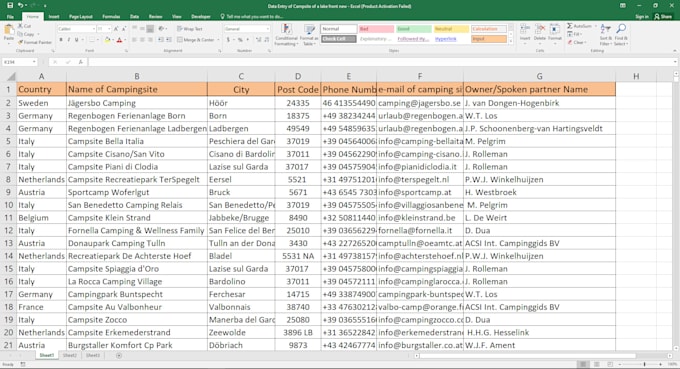Viewport: 680px width, 369px height.
Task: Switch to the Developer tab
Action: point(201,16)
